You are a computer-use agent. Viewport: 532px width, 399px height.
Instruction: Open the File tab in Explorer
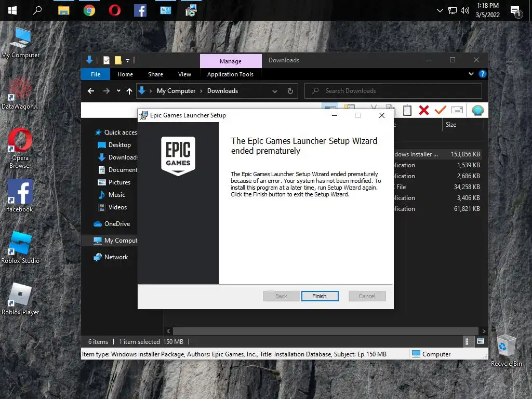coord(96,74)
